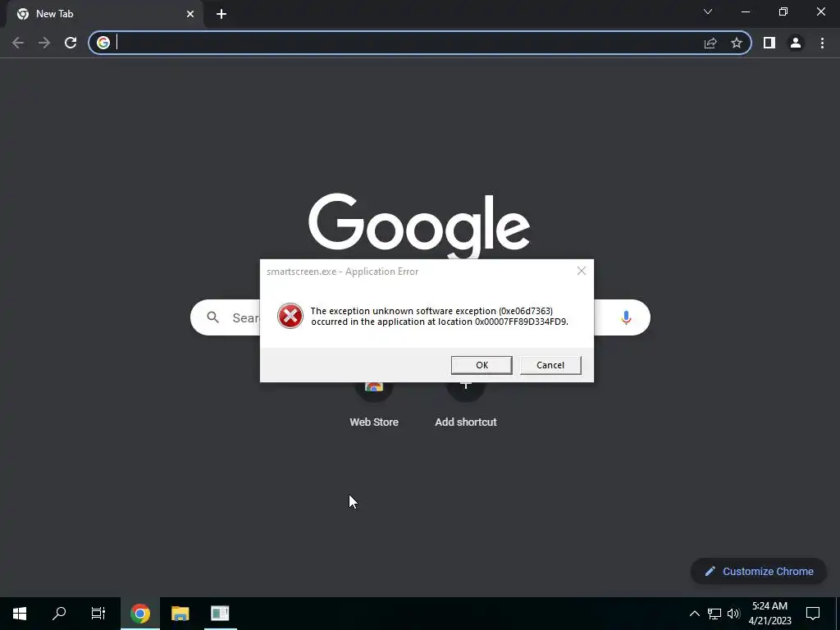
Task: Open the third pinned taskbar app window
Action: (x=220, y=614)
